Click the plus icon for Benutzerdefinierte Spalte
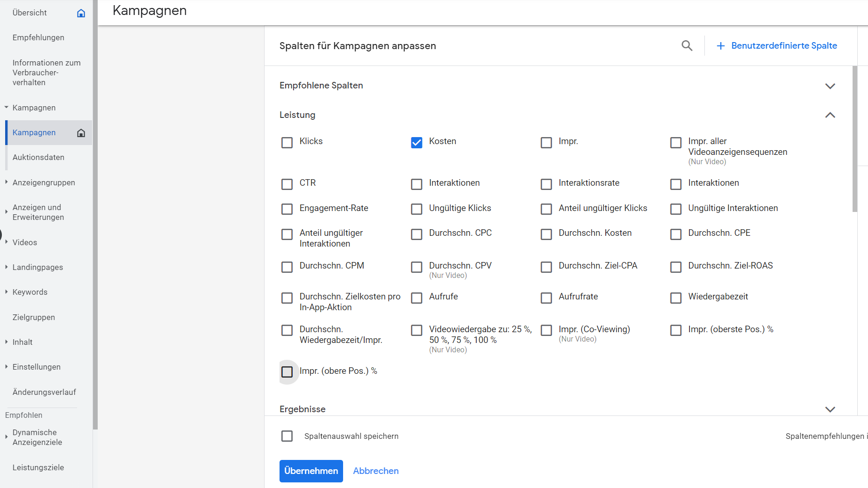The width and height of the screenshot is (868, 488). click(721, 46)
